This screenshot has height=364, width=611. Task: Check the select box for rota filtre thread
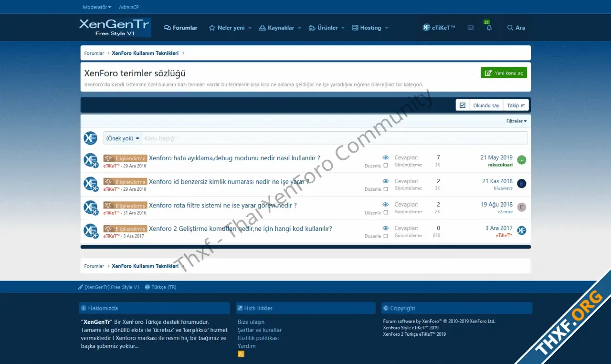point(386,213)
